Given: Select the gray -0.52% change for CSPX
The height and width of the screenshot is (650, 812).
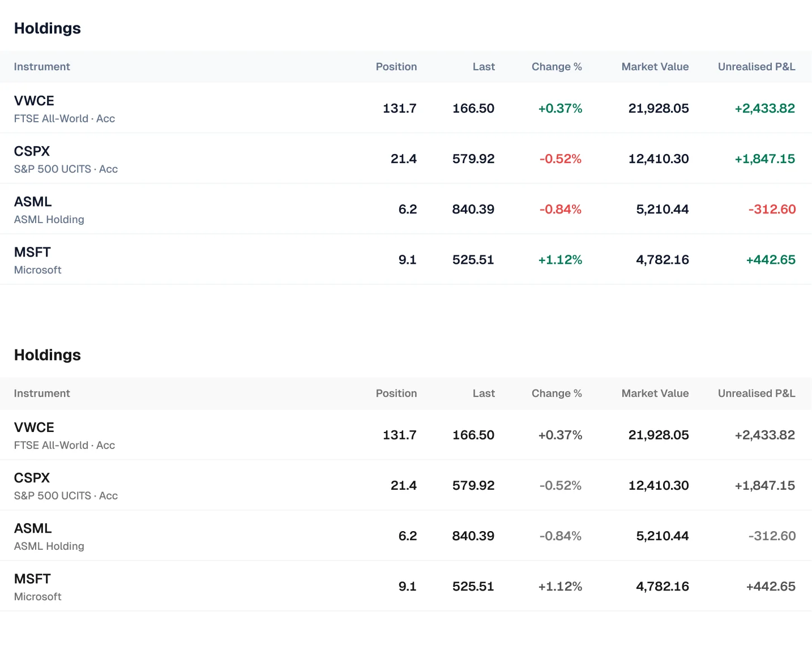Looking at the screenshot, I should point(561,485).
